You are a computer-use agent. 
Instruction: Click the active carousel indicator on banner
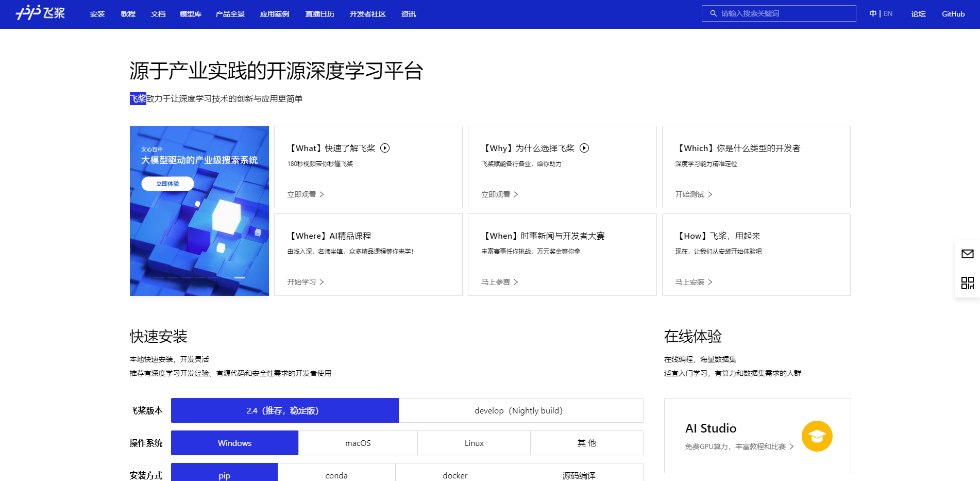click(x=240, y=277)
